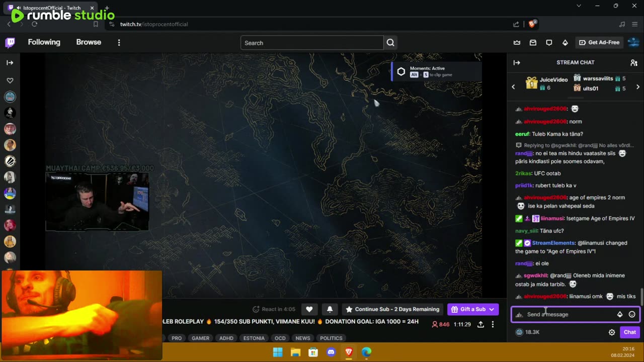
Task: Click the heart follow button under stream
Action: click(309, 309)
